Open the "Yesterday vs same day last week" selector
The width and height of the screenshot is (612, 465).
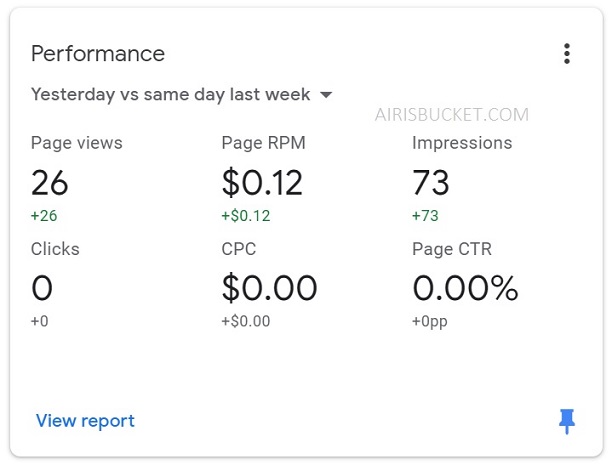(170, 95)
